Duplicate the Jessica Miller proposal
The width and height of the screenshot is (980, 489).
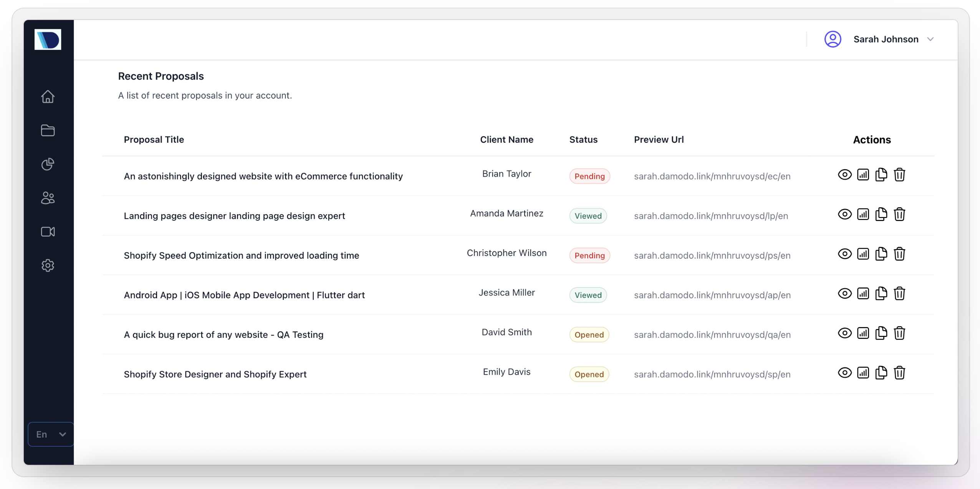pyautogui.click(x=881, y=294)
